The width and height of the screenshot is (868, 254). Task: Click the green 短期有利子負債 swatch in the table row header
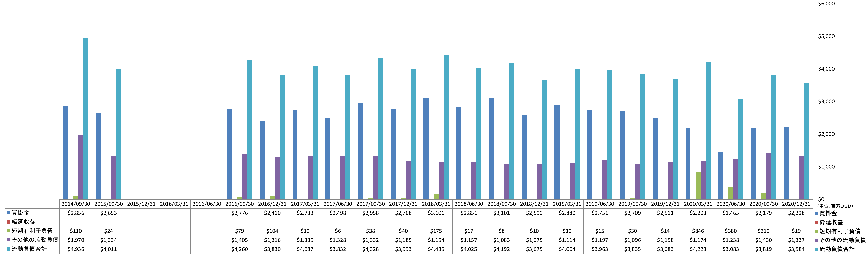pos(8,231)
